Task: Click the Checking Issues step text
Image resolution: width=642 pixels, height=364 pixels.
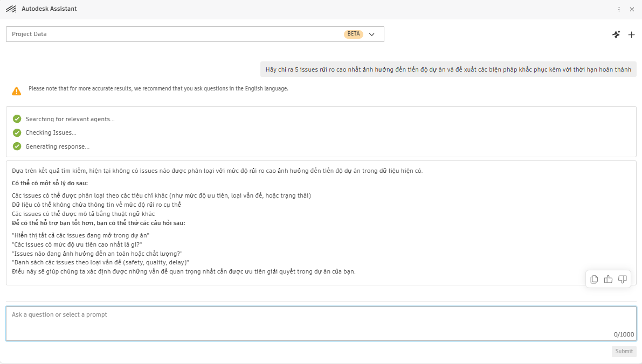Action: [x=51, y=132]
